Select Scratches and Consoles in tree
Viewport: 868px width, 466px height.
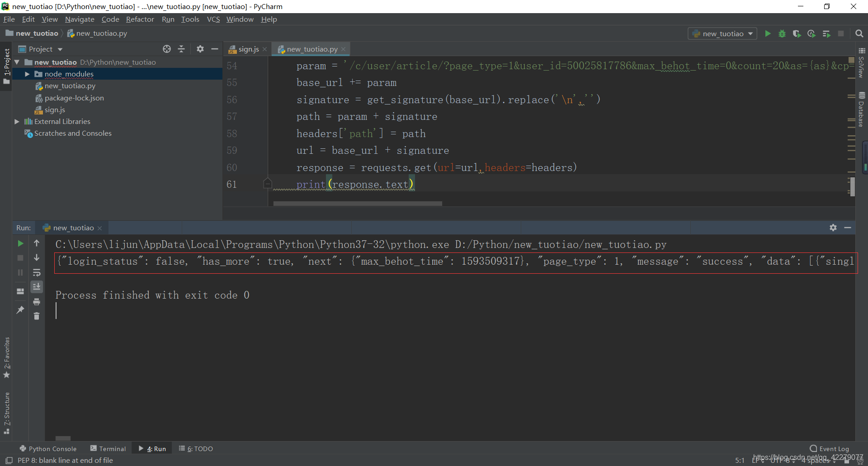tap(73, 133)
